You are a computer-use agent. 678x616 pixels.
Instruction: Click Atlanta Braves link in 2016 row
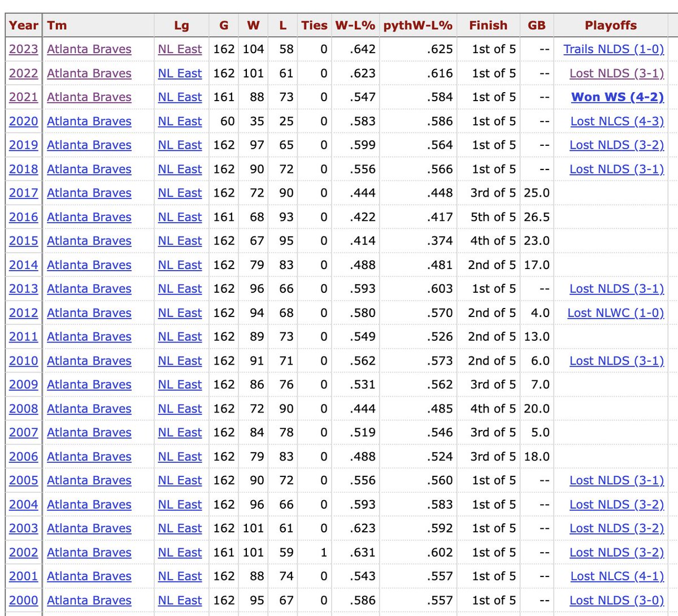89,217
